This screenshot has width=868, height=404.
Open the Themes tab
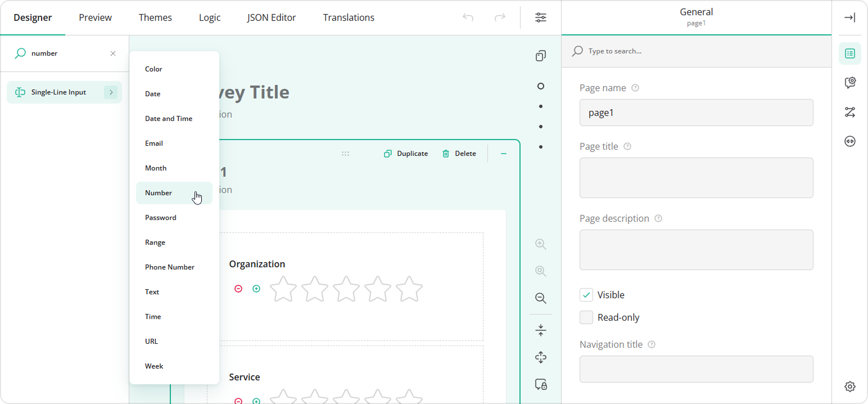click(155, 17)
